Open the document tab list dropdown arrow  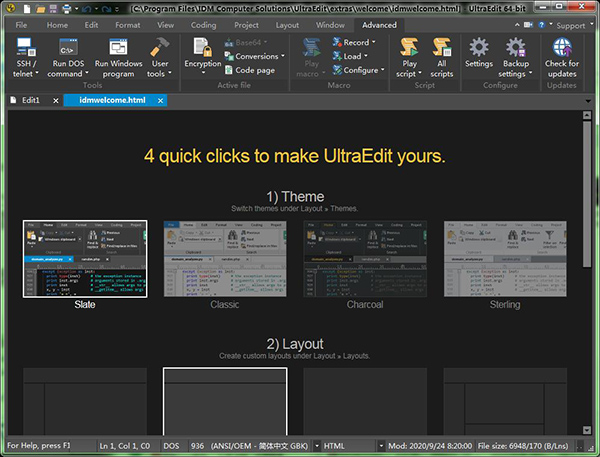(588, 101)
